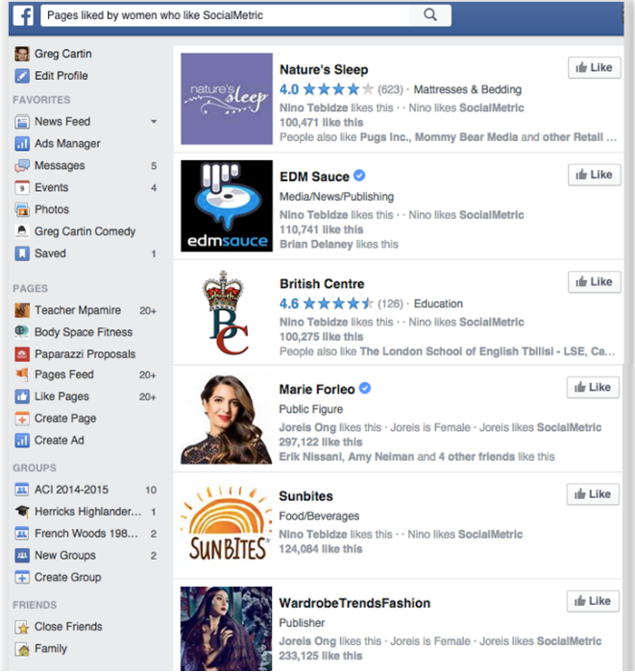Open the Family list icon

click(x=22, y=649)
